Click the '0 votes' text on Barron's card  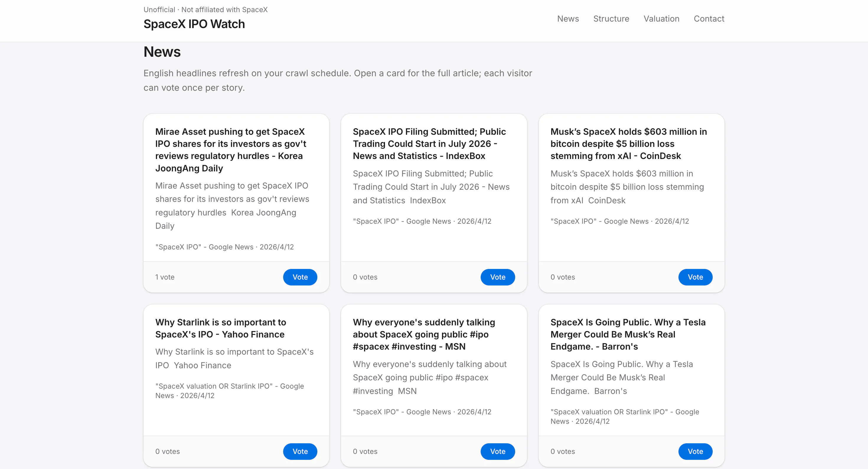tap(563, 451)
